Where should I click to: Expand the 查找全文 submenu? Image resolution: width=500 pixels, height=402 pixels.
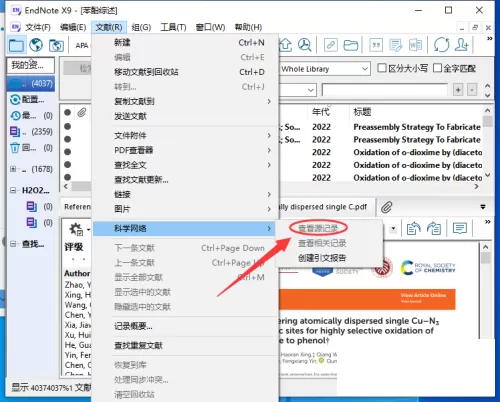[x=185, y=165]
